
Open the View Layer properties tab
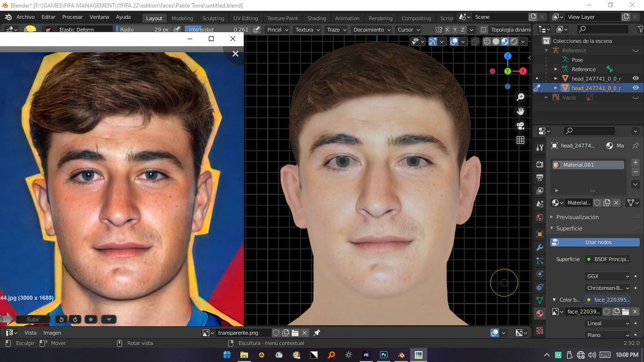point(539,191)
